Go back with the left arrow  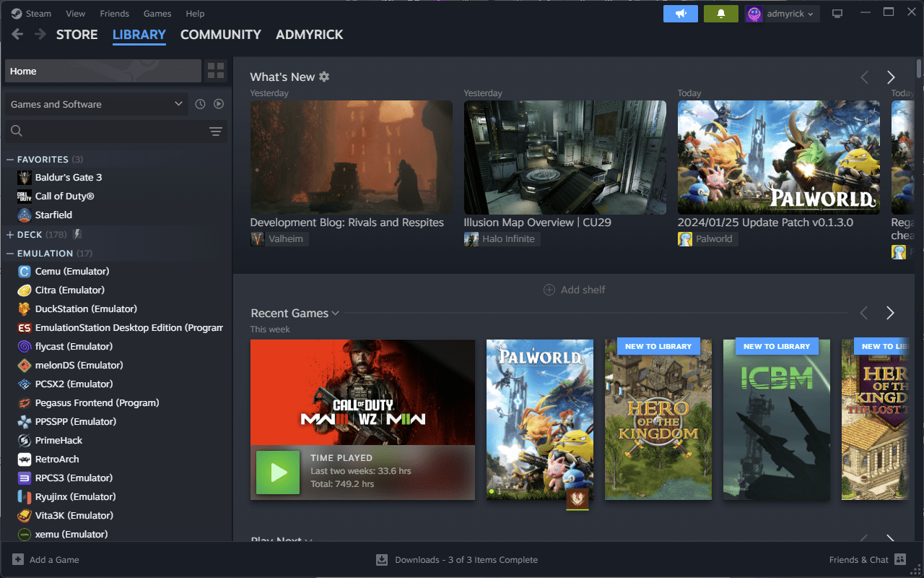17,35
